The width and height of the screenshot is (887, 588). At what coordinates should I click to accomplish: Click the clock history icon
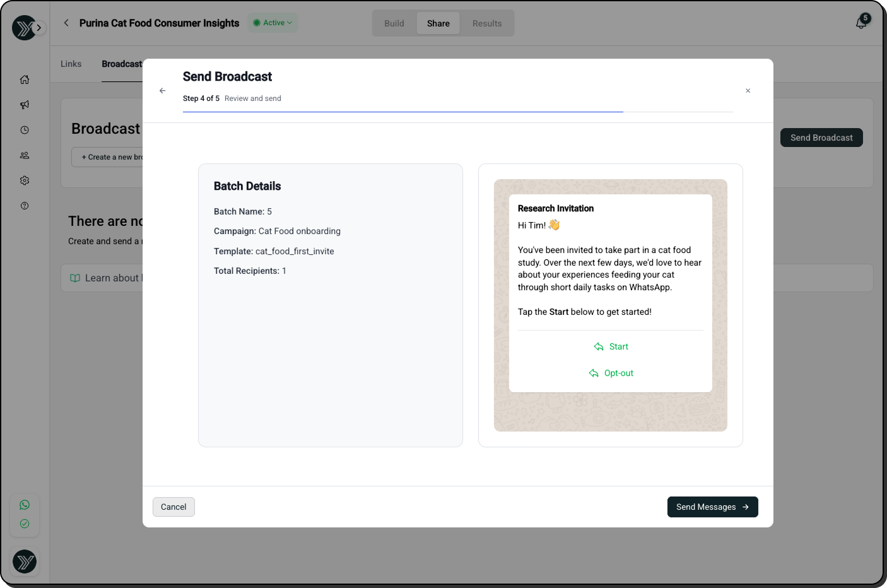(x=25, y=130)
